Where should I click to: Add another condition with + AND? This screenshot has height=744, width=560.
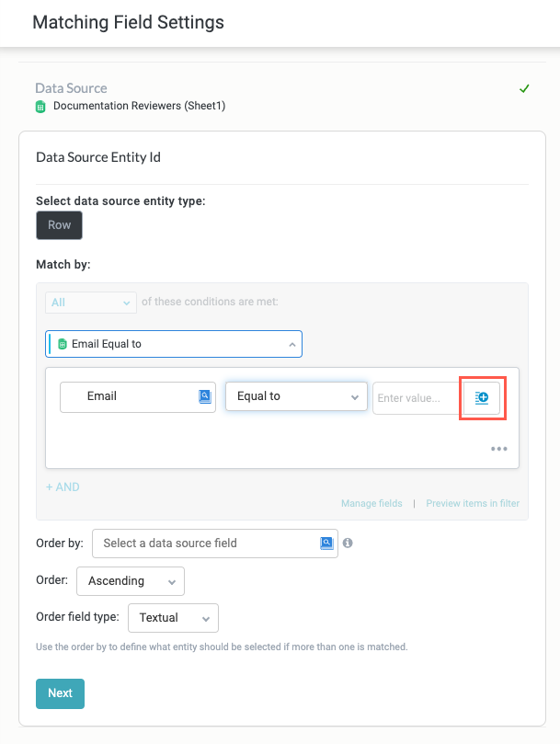coord(63,486)
